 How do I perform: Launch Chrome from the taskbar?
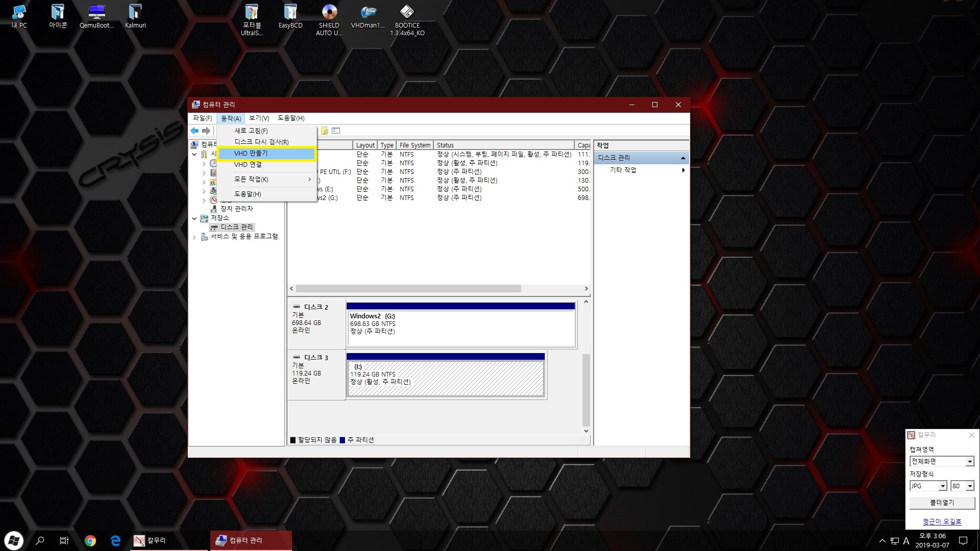(x=90, y=540)
